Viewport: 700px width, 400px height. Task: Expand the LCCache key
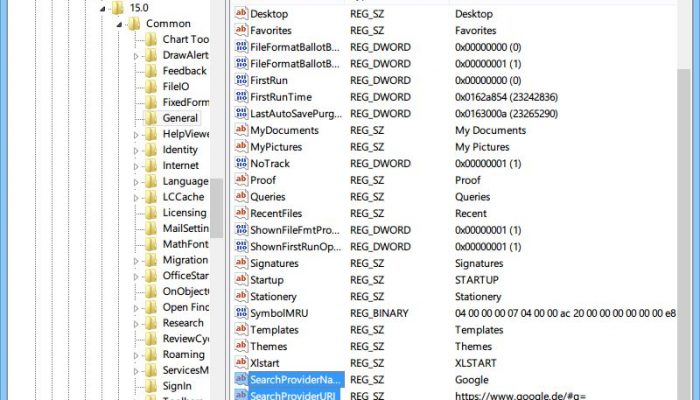coord(136,197)
